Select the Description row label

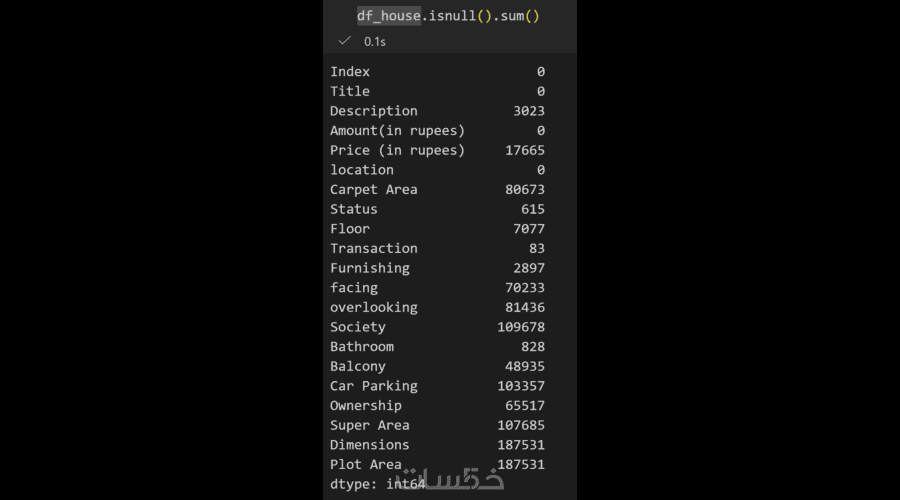(x=374, y=111)
